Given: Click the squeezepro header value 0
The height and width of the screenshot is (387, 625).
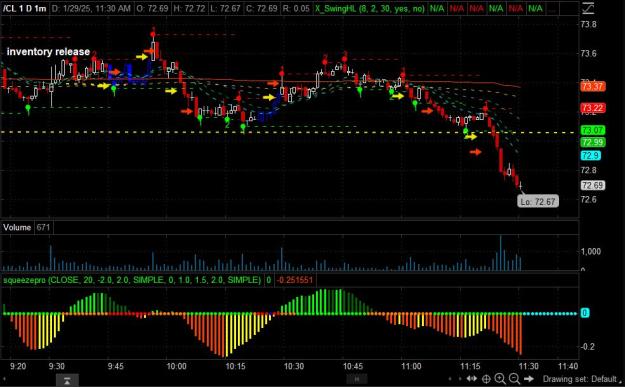Looking at the screenshot, I should point(269,280).
